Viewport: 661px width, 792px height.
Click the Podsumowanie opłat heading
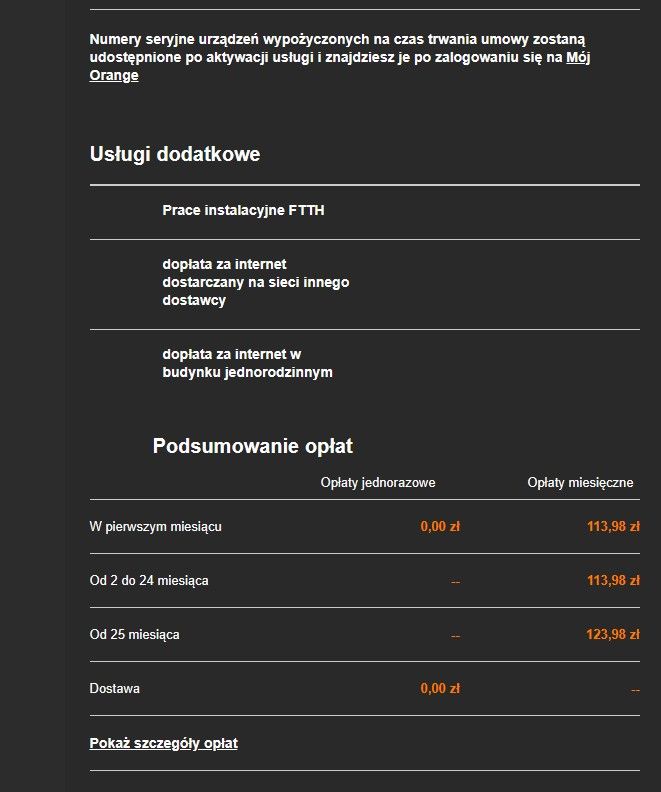point(252,446)
